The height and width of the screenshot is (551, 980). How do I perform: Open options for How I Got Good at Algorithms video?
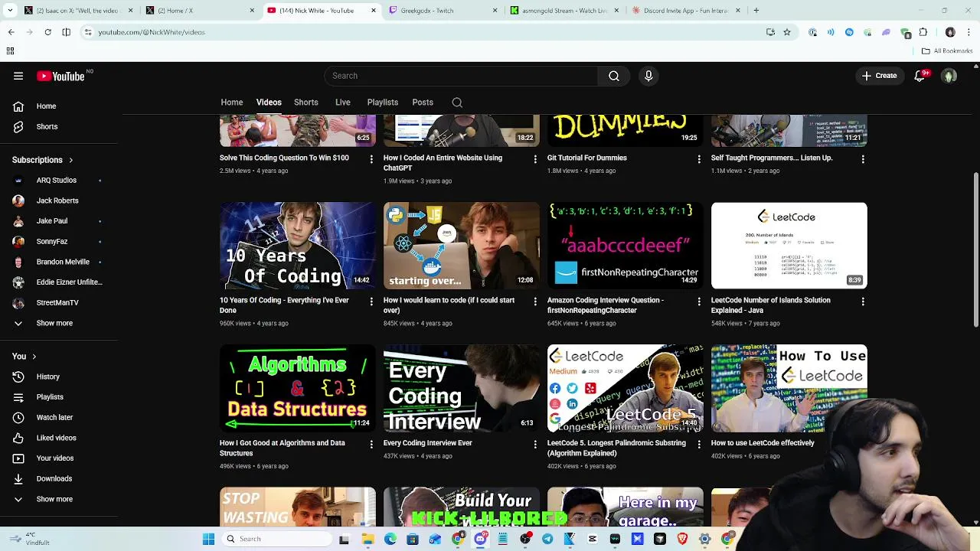(371, 444)
